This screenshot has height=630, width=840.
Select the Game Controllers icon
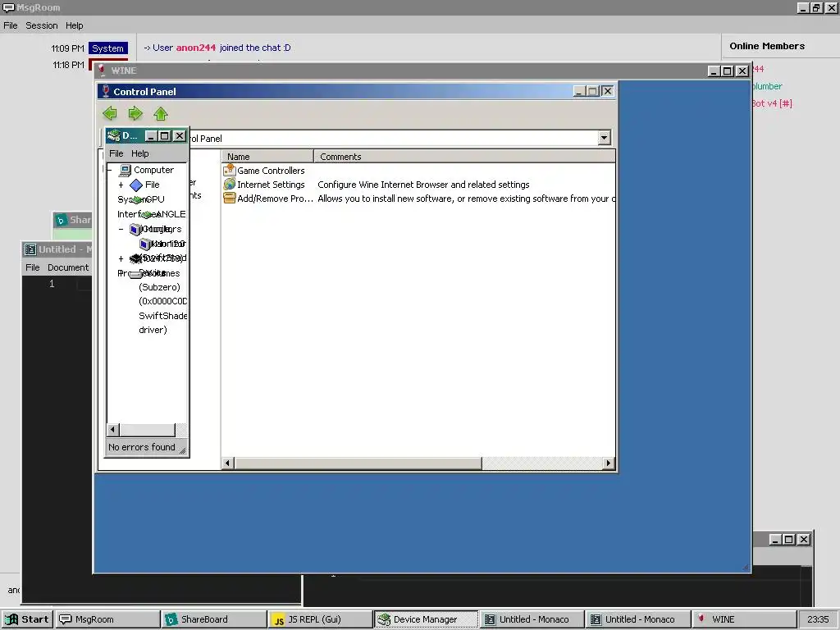point(230,170)
